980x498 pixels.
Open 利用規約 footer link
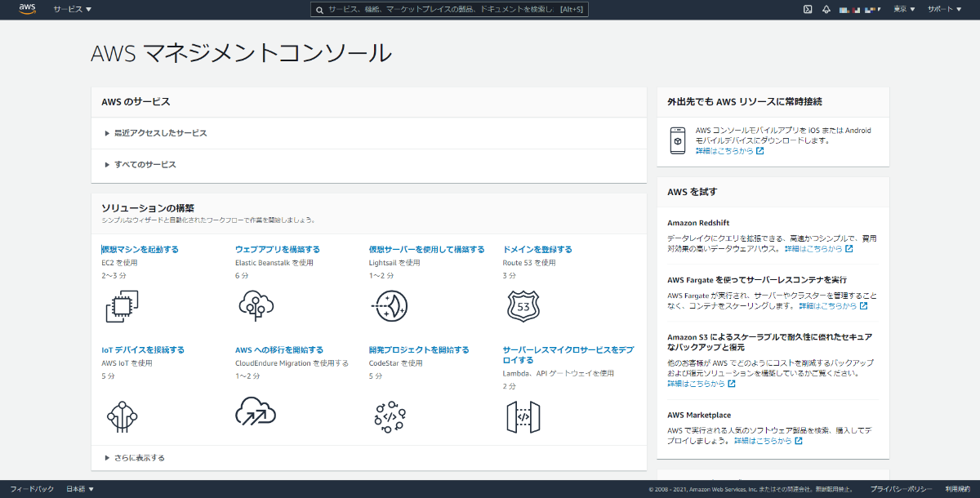click(x=957, y=489)
